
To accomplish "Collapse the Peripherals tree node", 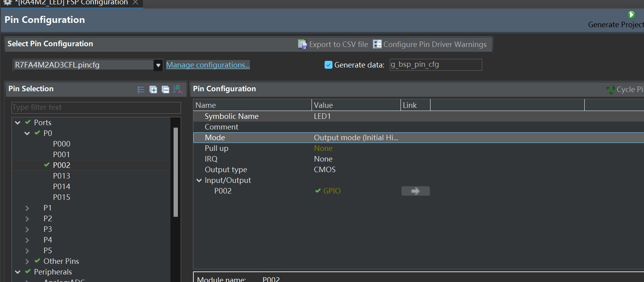I will click(x=18, y=272).
